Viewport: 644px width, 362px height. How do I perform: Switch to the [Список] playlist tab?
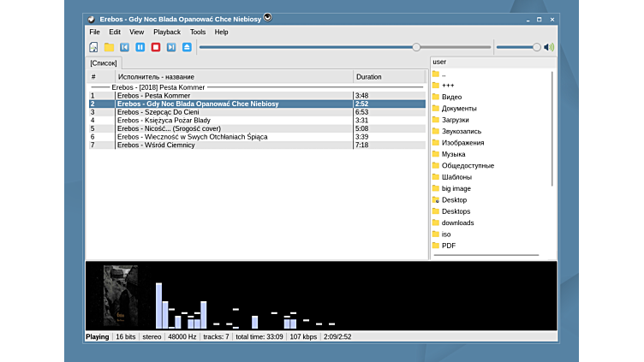point(104,63)
